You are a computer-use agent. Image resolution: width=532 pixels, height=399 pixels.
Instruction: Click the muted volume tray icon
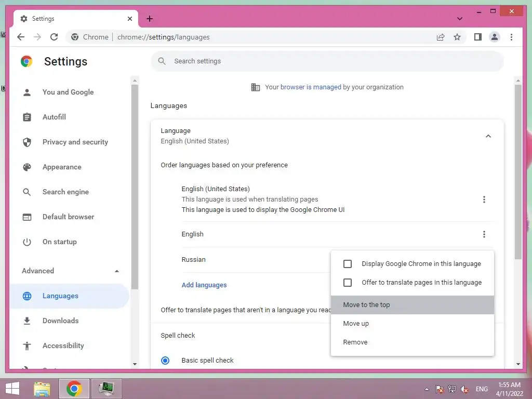464,389
